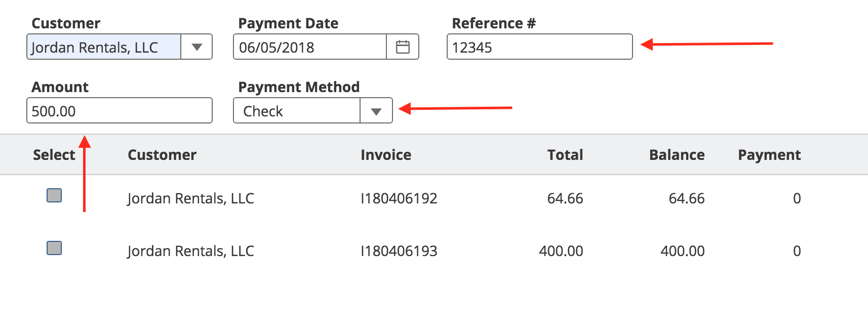Focus the Reference # input field
This screenshot has width=868, height=334.
539,47
